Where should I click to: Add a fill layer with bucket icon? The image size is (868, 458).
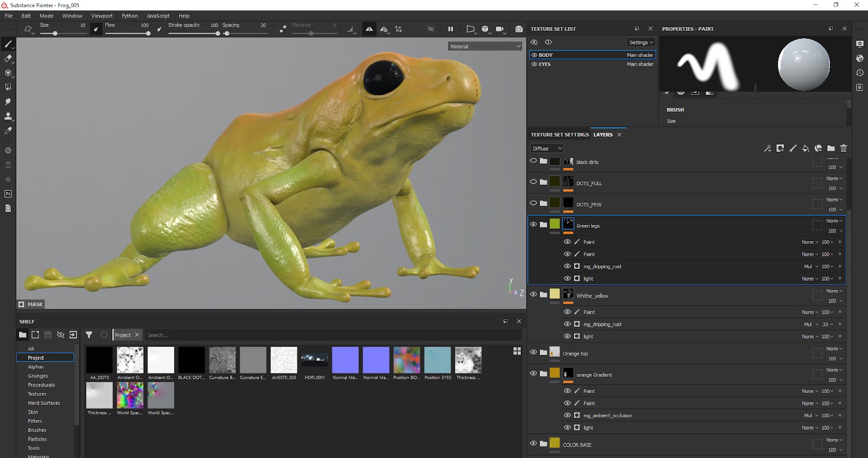[x=806, y=149]
